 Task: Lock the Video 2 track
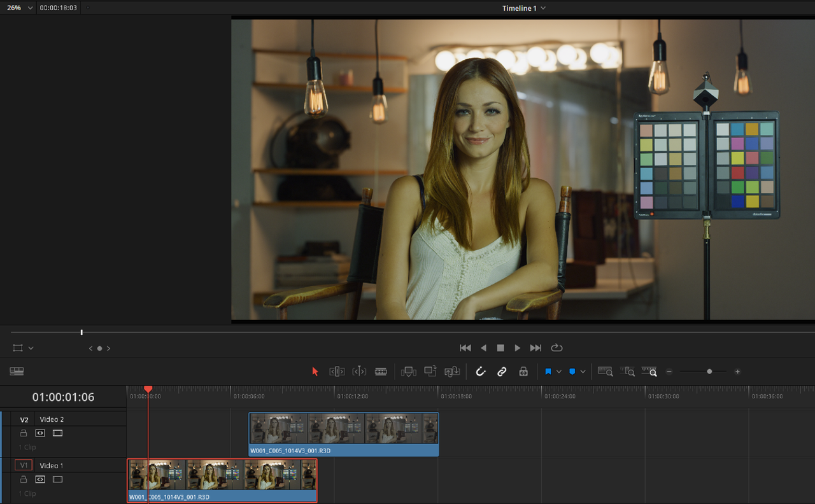coord(24,433)
